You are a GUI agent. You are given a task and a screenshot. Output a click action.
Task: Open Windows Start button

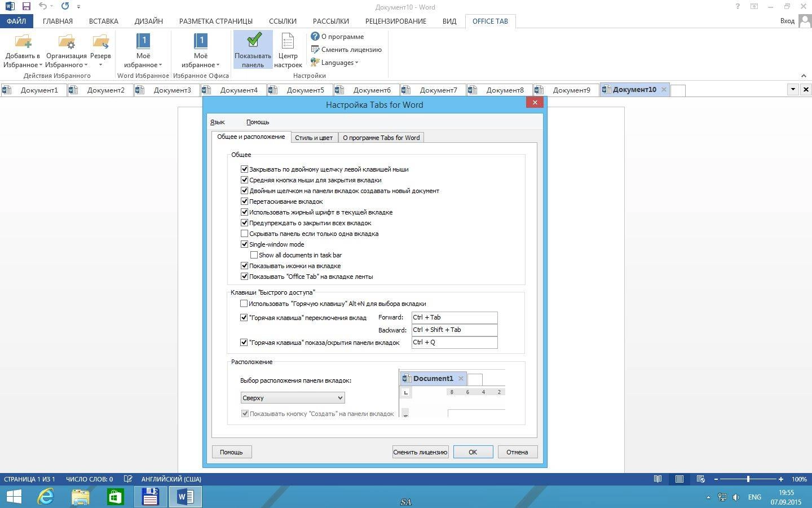click(14, 497)
